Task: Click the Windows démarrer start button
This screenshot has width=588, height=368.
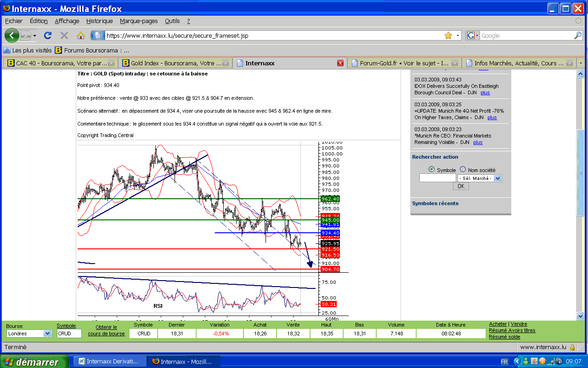Action: (x=34, y=362)
